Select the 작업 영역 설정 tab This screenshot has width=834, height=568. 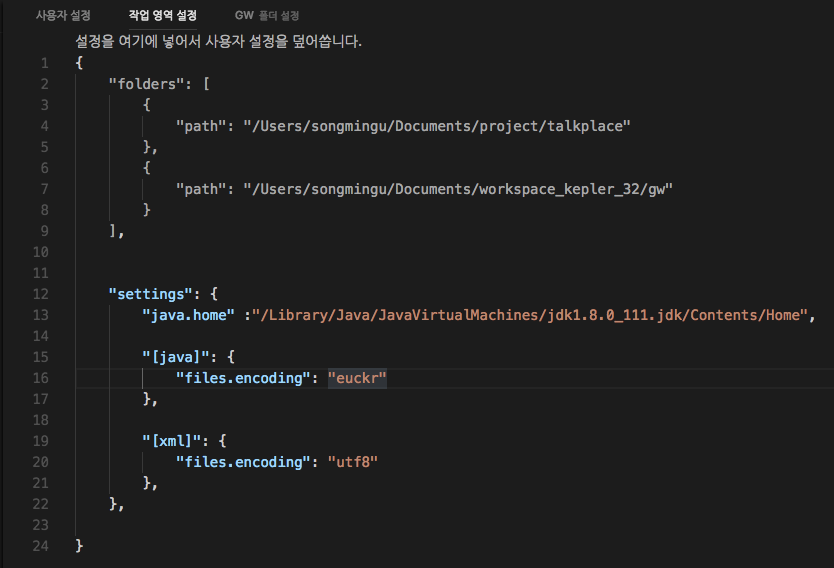[162, 16]
